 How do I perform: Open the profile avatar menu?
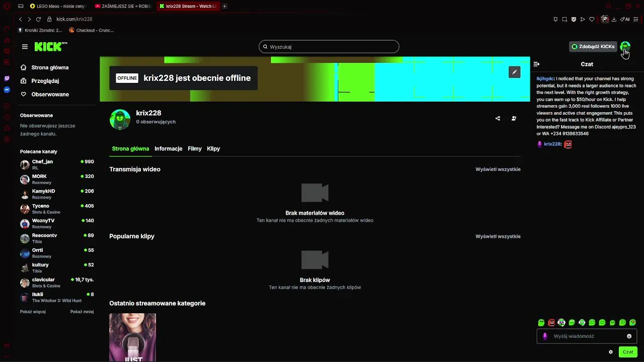(x=625, y=47)
